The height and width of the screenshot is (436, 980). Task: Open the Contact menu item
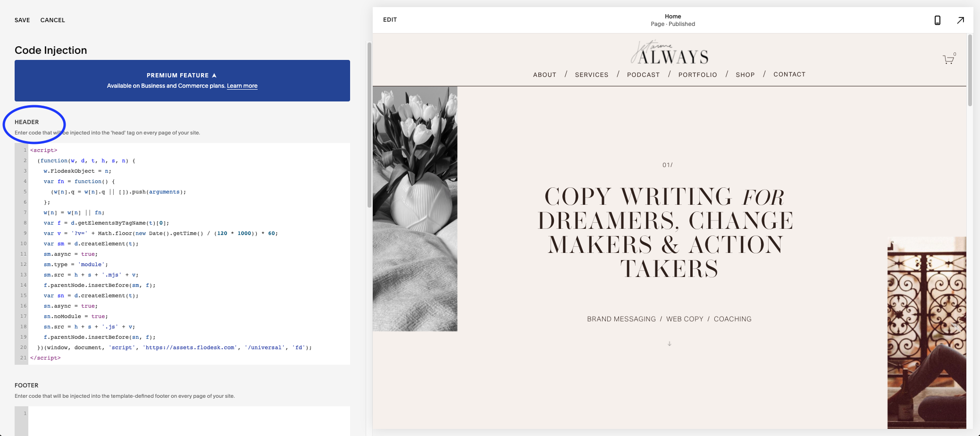[789, 75]
